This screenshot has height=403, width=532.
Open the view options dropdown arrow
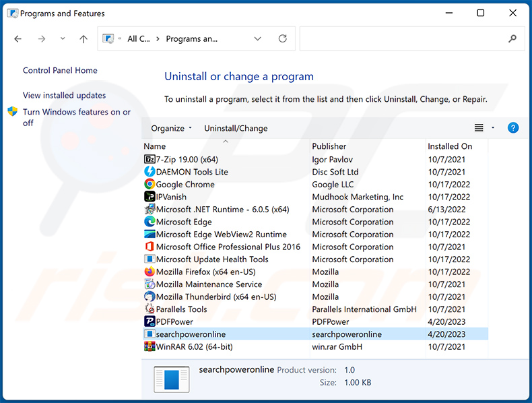point(493,127)
